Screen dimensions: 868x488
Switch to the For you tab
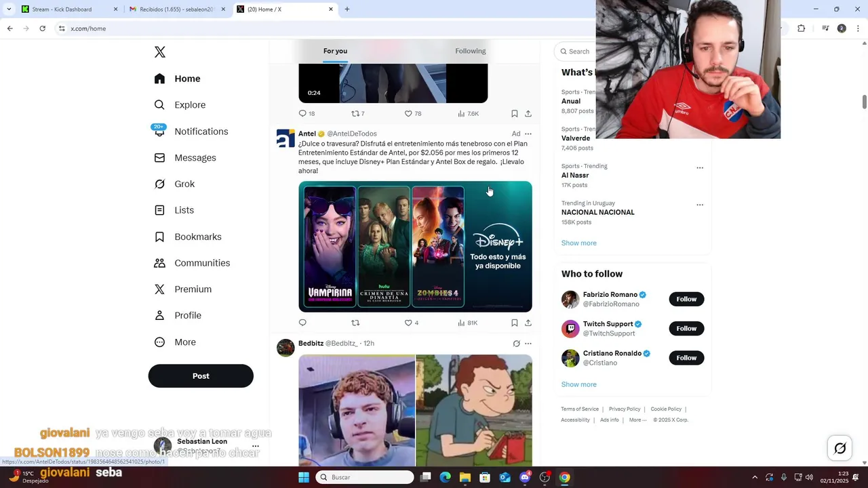click(335, 51)
